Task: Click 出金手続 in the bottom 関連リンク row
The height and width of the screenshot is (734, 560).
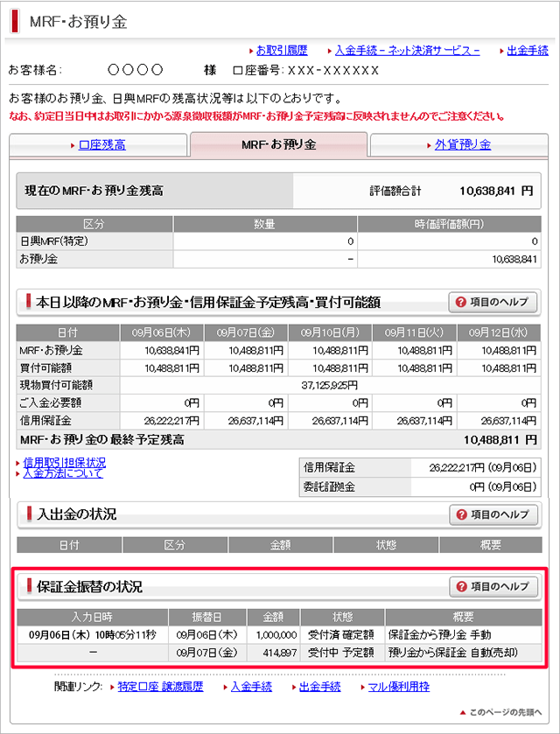Action: [320, 687]
